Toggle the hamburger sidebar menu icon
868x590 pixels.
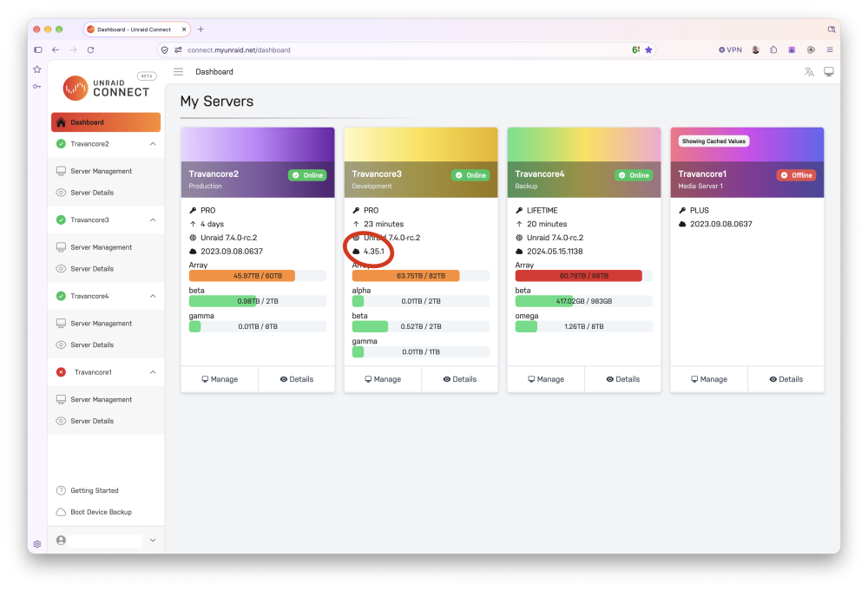178,72
